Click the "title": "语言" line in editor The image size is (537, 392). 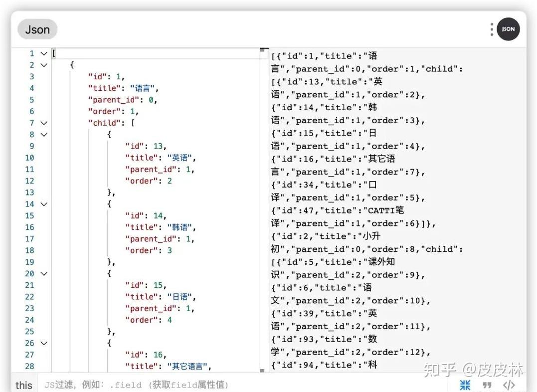[123, 88]
